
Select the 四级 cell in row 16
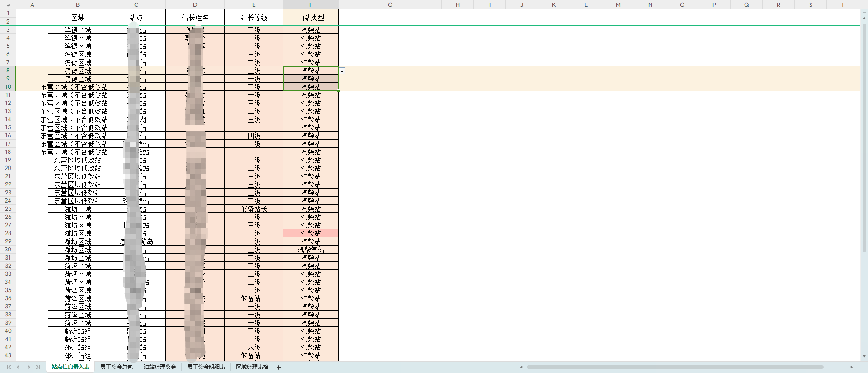tap(254, 136)
